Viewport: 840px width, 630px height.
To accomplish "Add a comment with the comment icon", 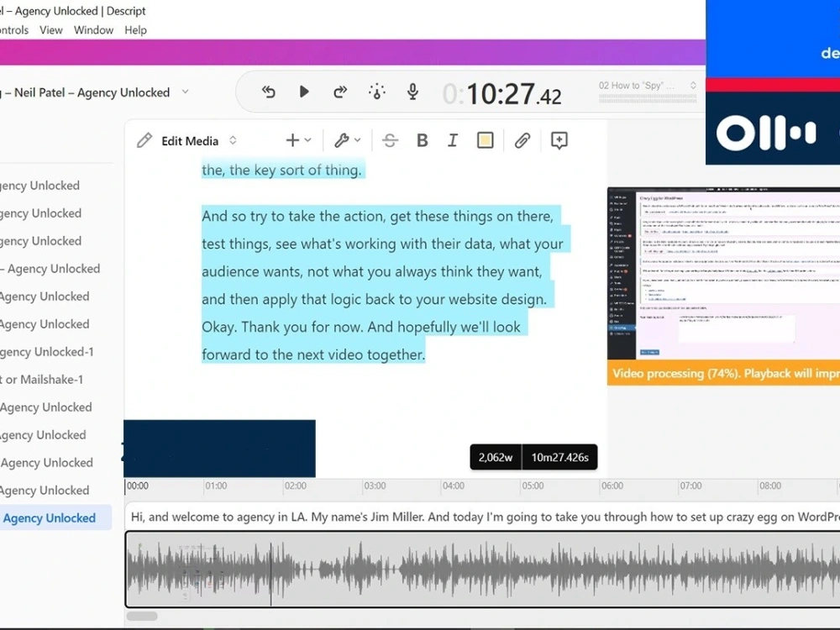I will tap(559, 140).
